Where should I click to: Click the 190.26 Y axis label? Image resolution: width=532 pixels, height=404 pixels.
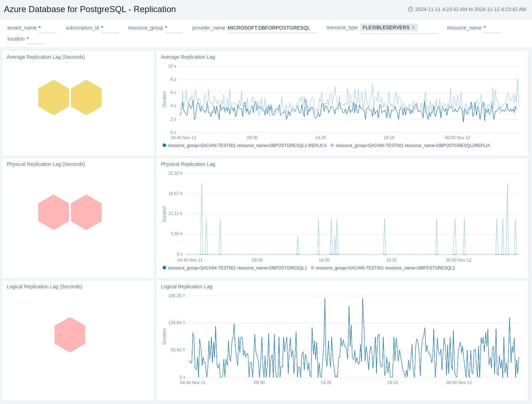(177, 296)
